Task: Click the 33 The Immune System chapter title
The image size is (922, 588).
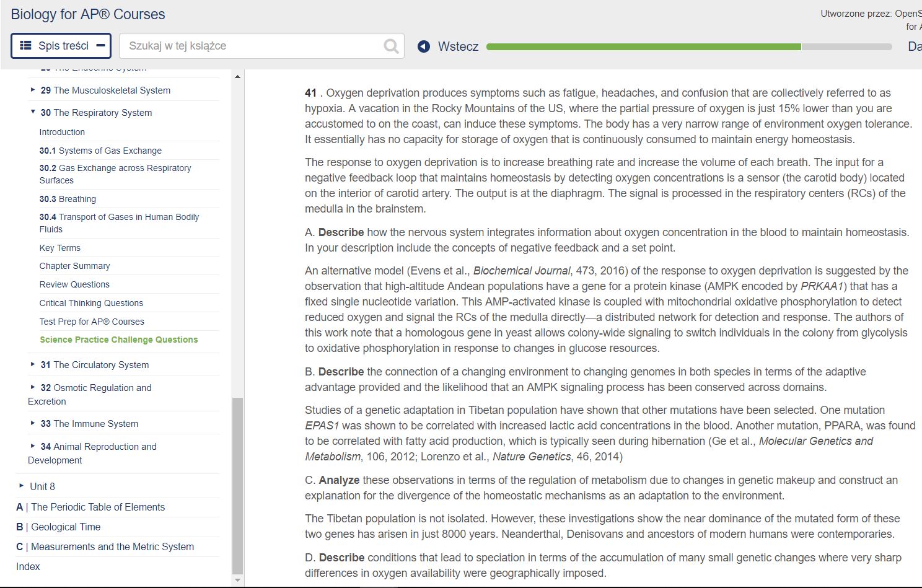Action: pyautogui.click(x=89, y=424)
